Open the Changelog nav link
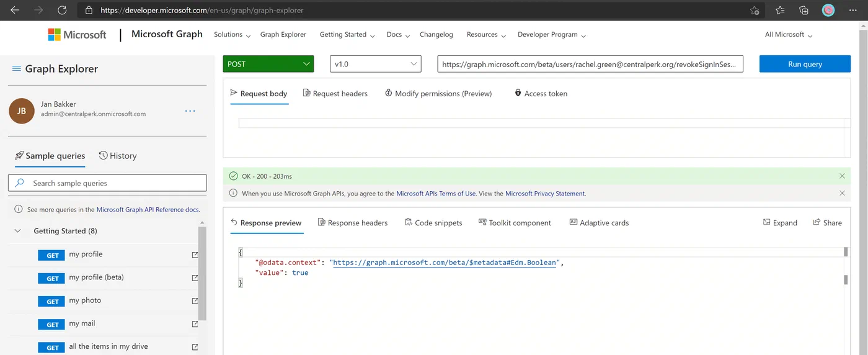Viewport: 868px width, 355px height. 436,35
